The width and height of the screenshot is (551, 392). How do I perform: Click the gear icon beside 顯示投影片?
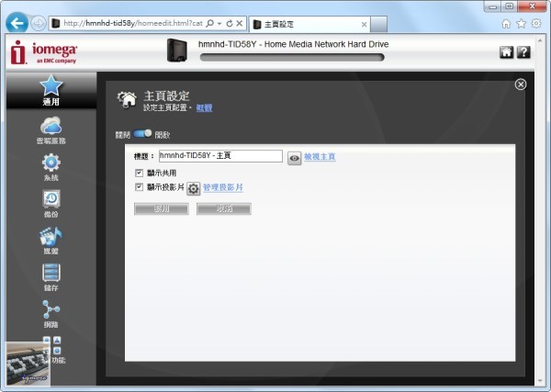(193, 188)
